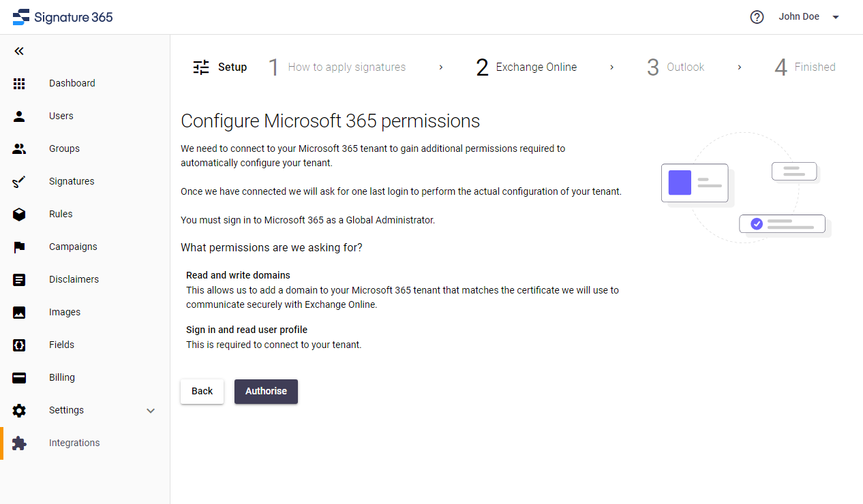This screenshot has width=863, height=504.
Task: Click the Groups people icon
Action: pyautogui.click(x=19, y=148)
